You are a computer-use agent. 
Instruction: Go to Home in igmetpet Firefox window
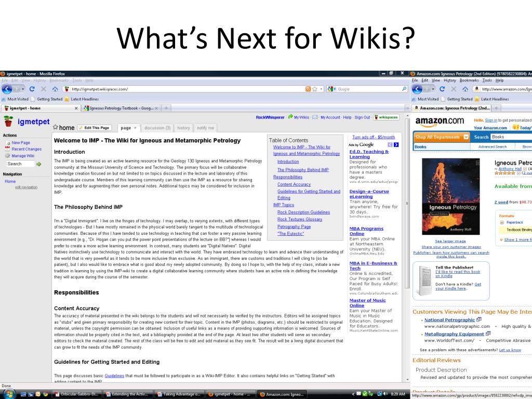pyautogui.click(x=55, y=89)
